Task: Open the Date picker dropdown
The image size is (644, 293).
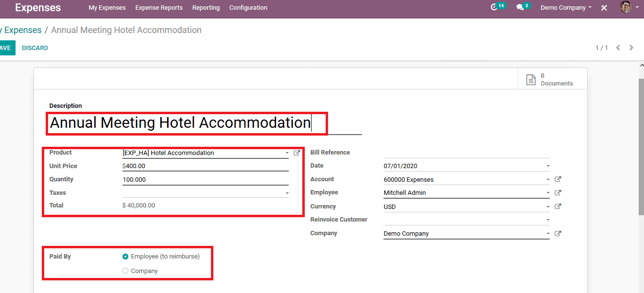Action: (548, 166)
